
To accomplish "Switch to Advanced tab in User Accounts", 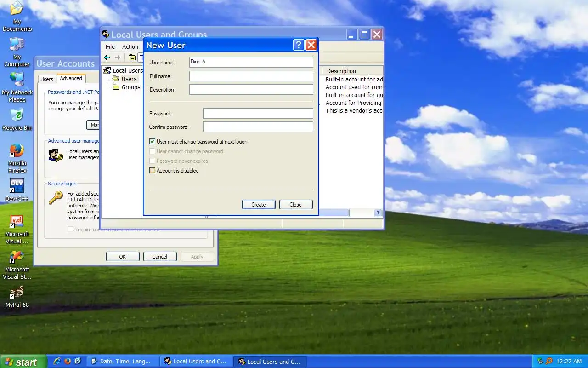I will 71,78.
